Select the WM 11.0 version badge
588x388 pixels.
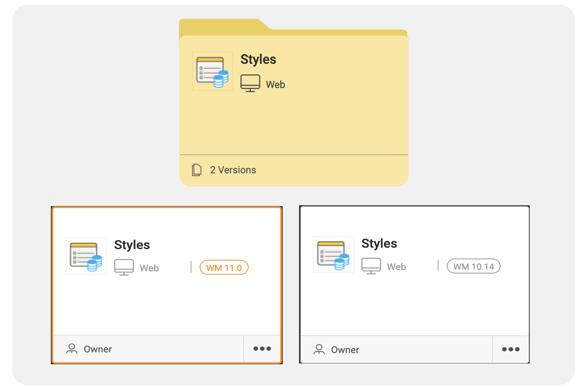[224, 268]
